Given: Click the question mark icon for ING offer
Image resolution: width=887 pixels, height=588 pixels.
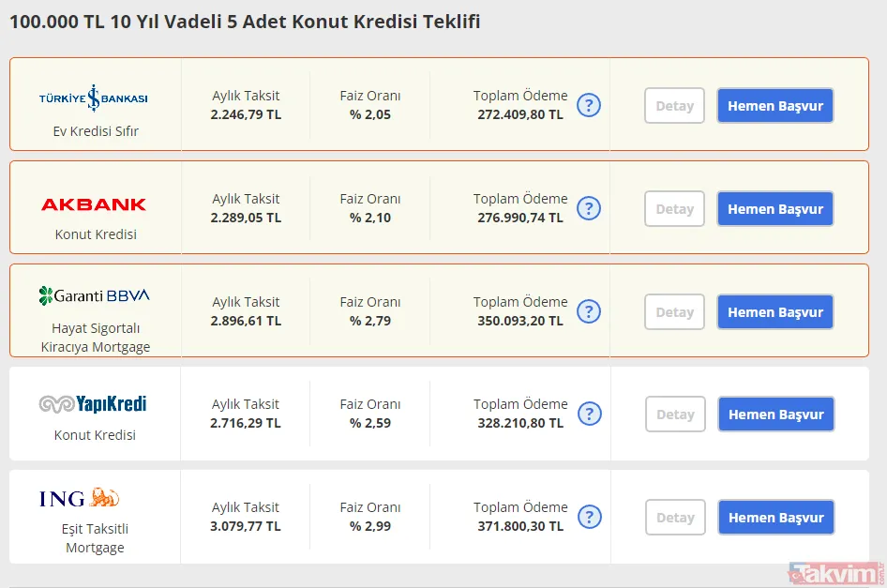Looking at the screenshot, I should [589, 517].
